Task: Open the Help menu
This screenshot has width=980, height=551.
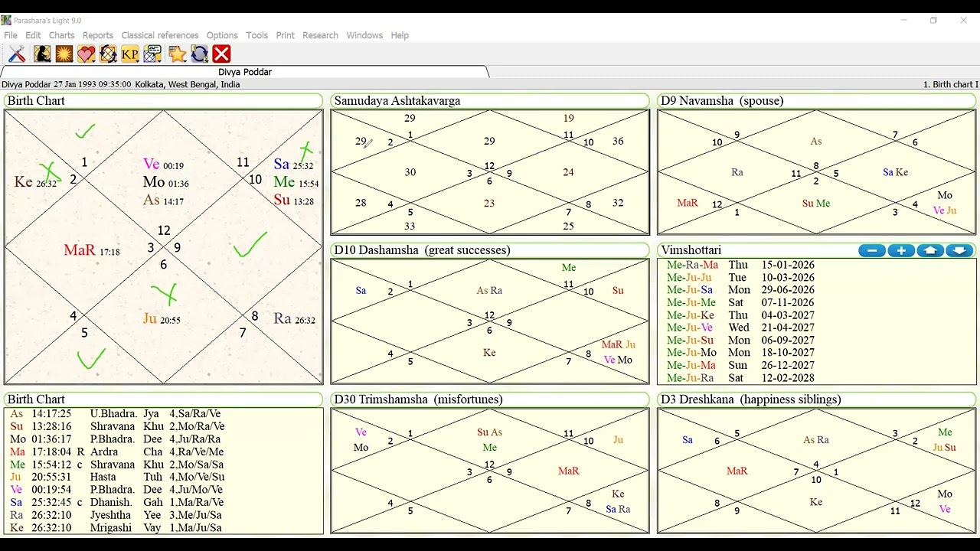Action: click(x=400, y=35)
